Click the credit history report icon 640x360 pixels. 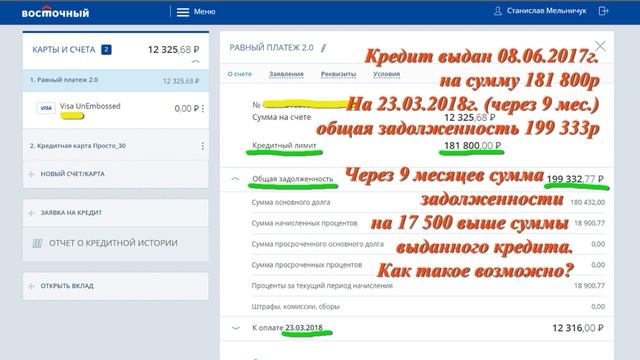coord(37,244)
